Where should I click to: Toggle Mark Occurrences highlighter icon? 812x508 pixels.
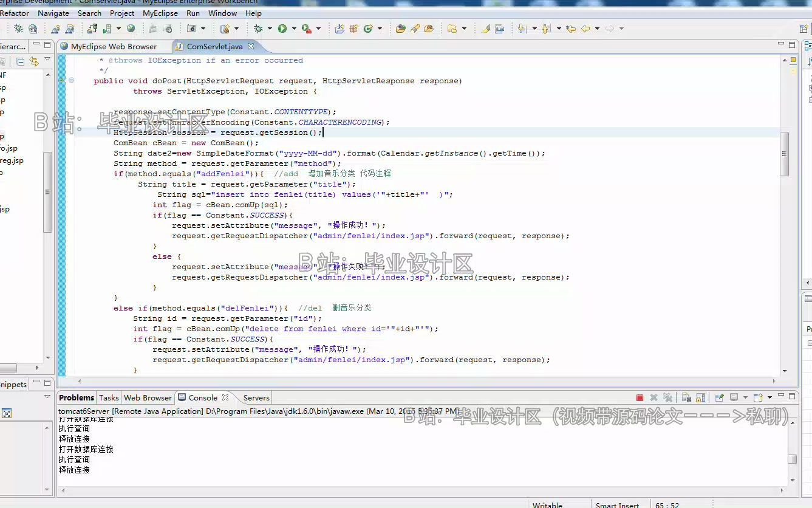pyautogui.click(x=486, y=29)
